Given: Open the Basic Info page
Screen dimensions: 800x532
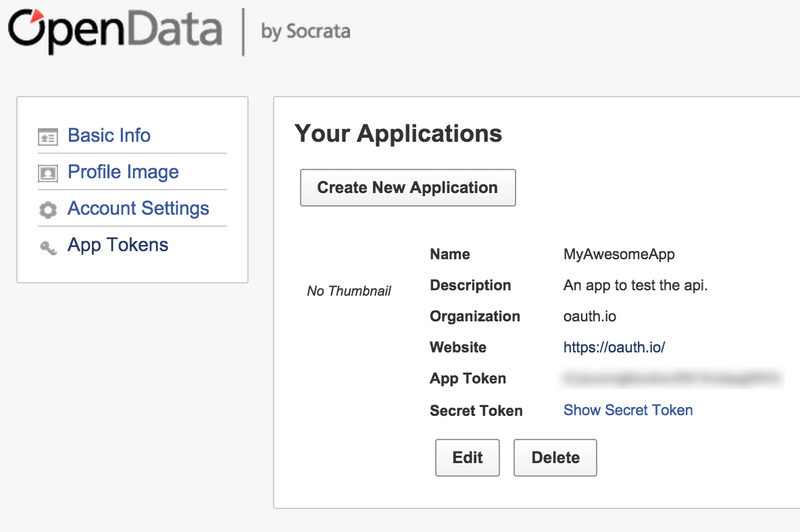Looking at the screenshot, I should (109, 136).
